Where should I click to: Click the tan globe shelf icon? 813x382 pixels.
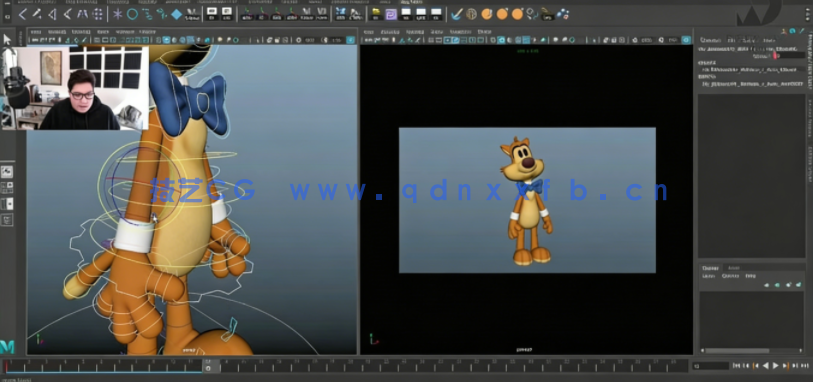point(471,14)
